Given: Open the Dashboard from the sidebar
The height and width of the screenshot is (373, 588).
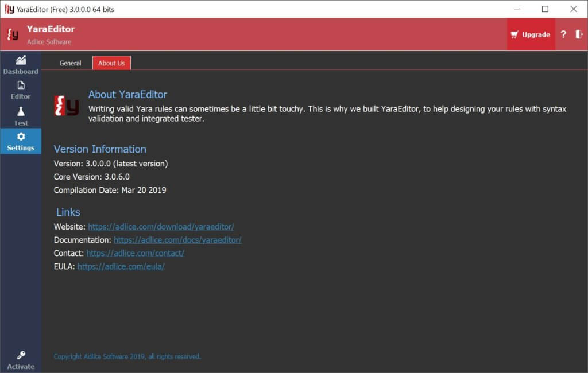Looking at the screenshot, I should point(21,65).
